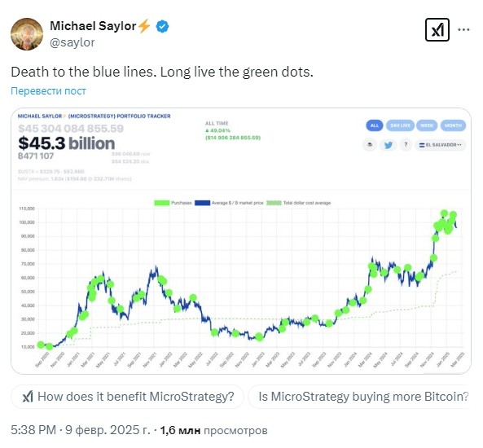Toggle the green Purchases legend swatch
Screen dimensions: 483x448
(x=162, y=203)
